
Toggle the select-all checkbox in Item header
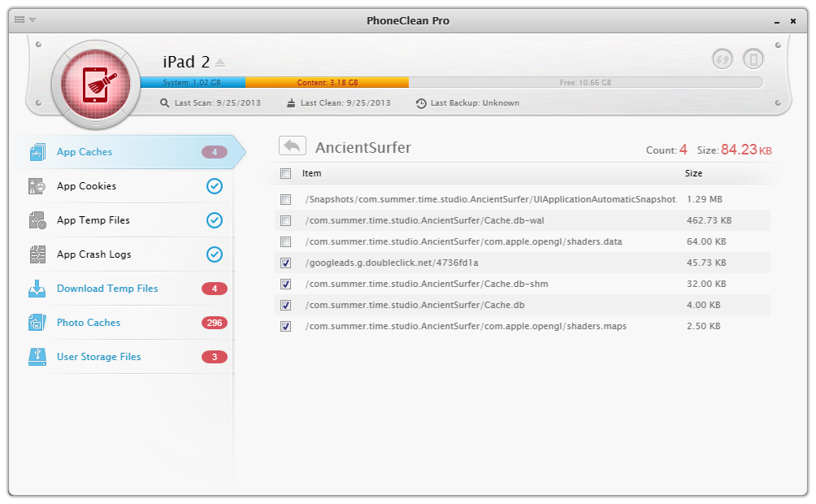(285, 173)
